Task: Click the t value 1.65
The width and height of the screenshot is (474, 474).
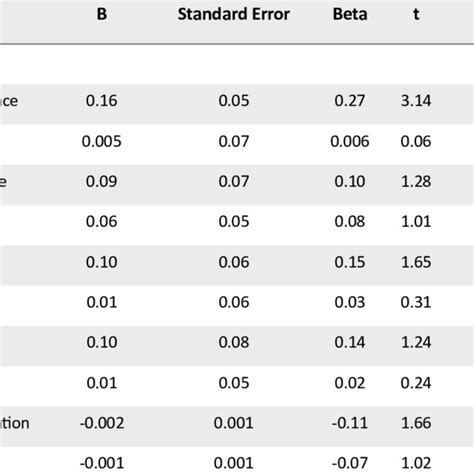Action: click(x=416, y=262)
